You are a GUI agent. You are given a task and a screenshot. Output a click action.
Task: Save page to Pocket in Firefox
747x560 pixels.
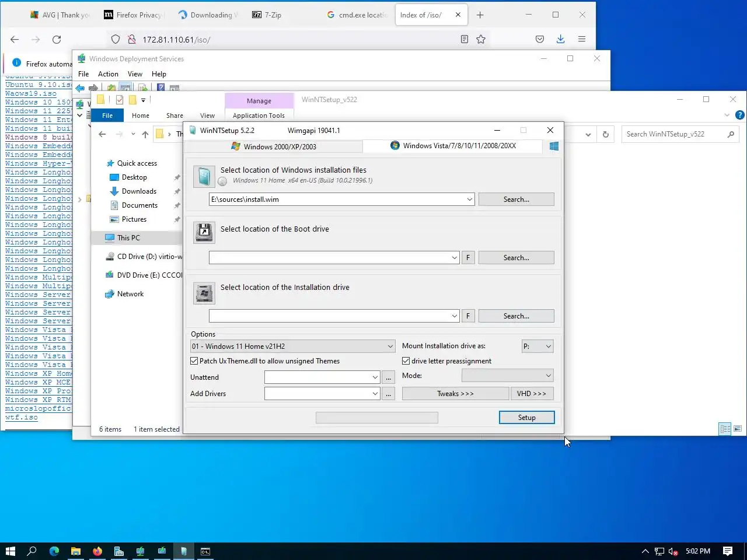(x=540, y=39)
